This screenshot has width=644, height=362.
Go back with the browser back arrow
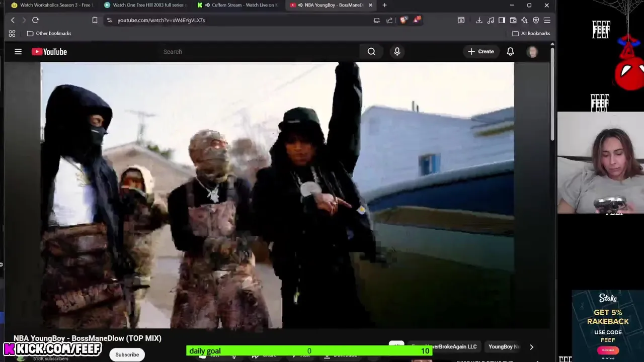pos(13,20)
